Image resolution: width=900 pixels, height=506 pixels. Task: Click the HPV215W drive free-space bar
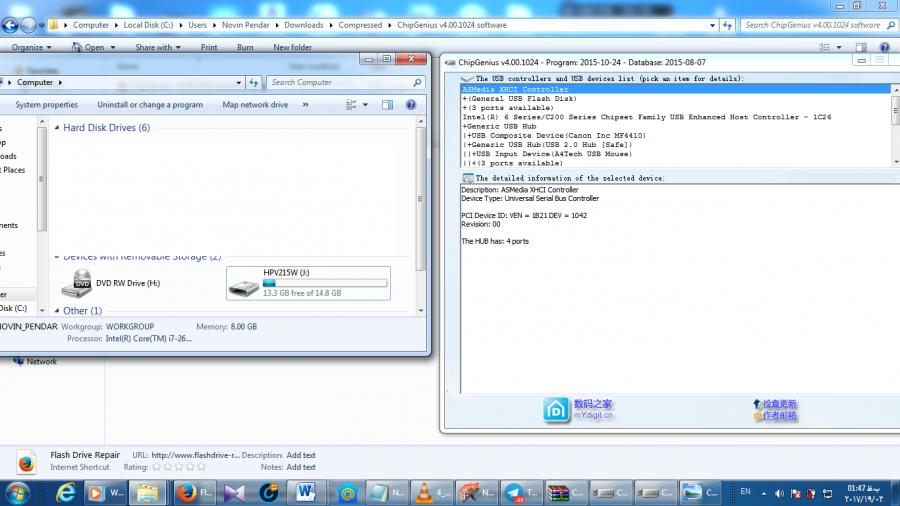tap(325, 283)
